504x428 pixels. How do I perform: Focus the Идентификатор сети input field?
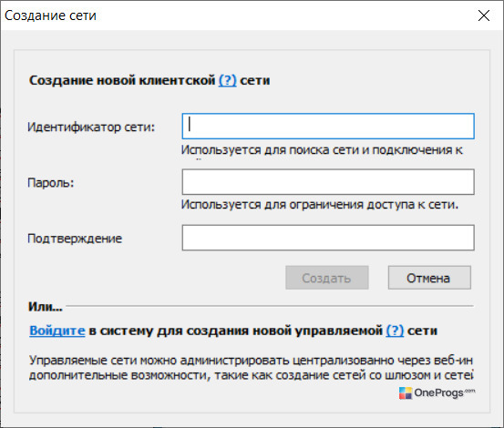point(328,127)
